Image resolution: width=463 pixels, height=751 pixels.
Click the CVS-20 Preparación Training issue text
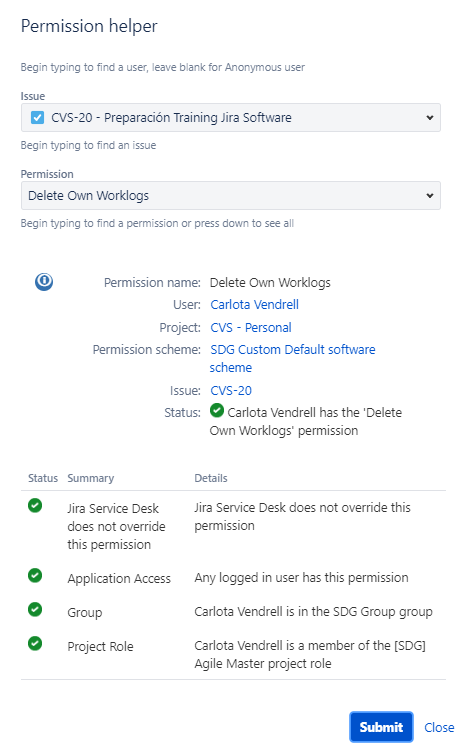tap(171, 117)
